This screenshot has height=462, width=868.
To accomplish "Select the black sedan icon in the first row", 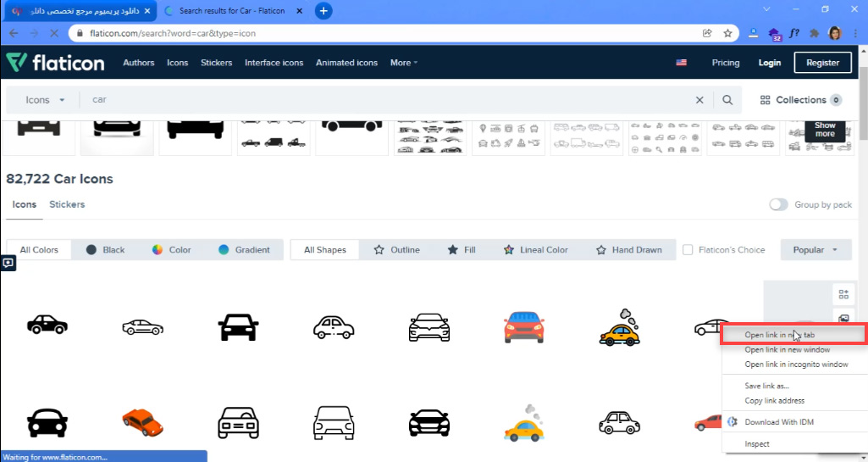I will pos(47,325).
